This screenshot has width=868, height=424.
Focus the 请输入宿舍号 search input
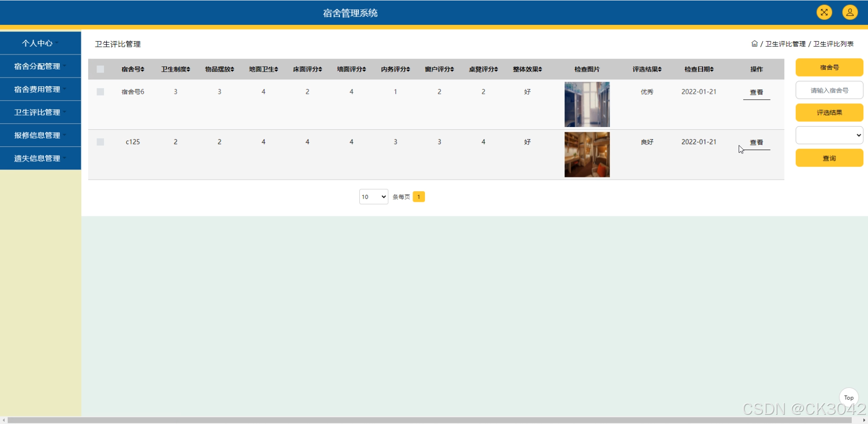pos(829,90)
